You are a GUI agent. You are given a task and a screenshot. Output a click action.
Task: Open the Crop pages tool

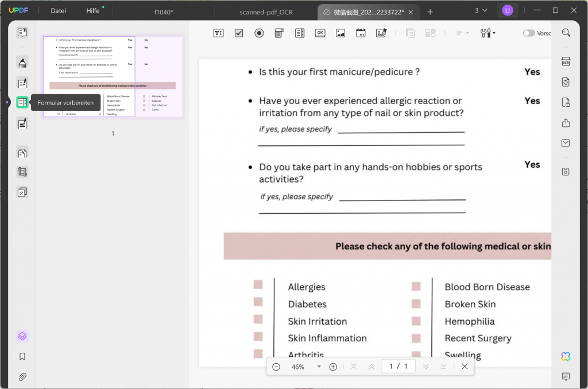point(22,171)
